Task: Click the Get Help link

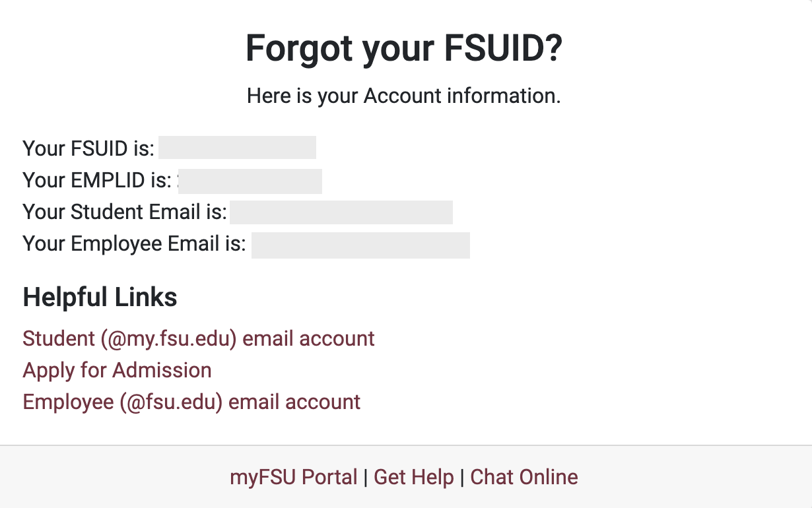Action: (413, 476)
